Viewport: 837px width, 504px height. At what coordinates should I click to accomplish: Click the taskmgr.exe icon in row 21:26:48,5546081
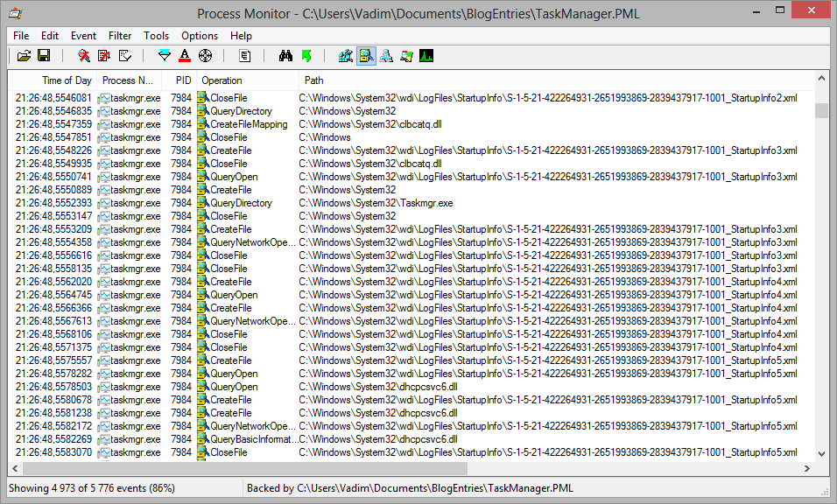click(103, 98)
